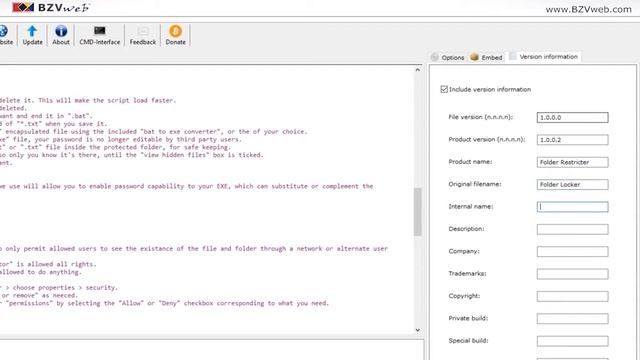Click the line mentioning "view hidden files"
The image size is (640, 360).
click(132, 155)
